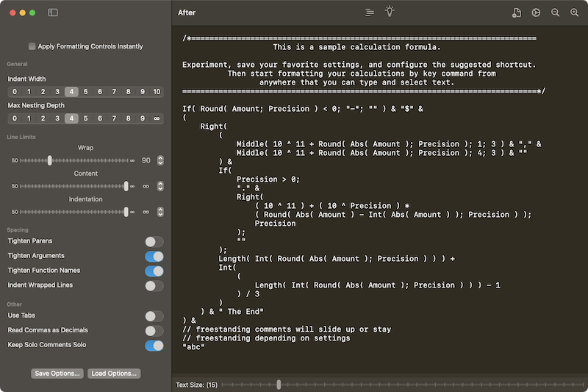This screenshot has width=588, height=392.
Task: Set Indent Width to 9
Action: point(143,91)
